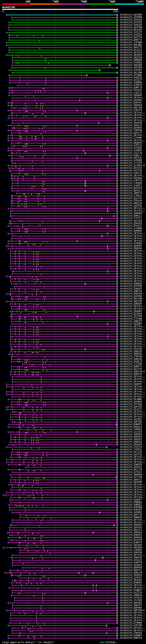Image resolution: width=146 pixels, height=644 pixels.
Task: Select the UniRef100_B9RXL2 label
Action: [x=131, y=216]
